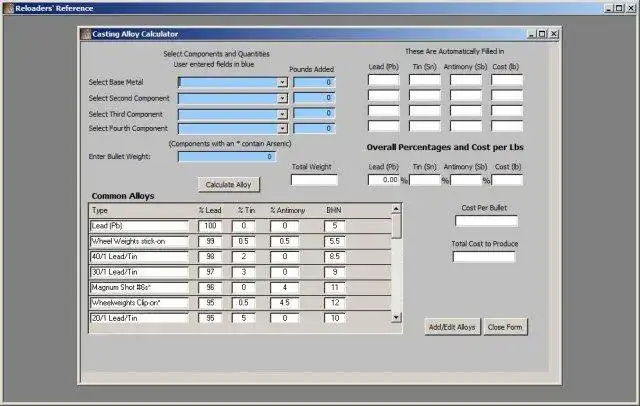Click the Close Form button

click(x=505, y=327)
